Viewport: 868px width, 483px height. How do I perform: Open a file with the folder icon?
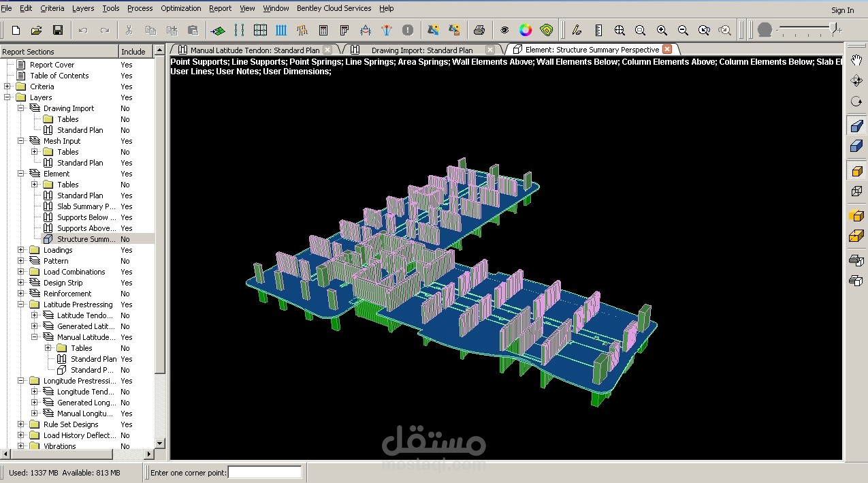37,30
